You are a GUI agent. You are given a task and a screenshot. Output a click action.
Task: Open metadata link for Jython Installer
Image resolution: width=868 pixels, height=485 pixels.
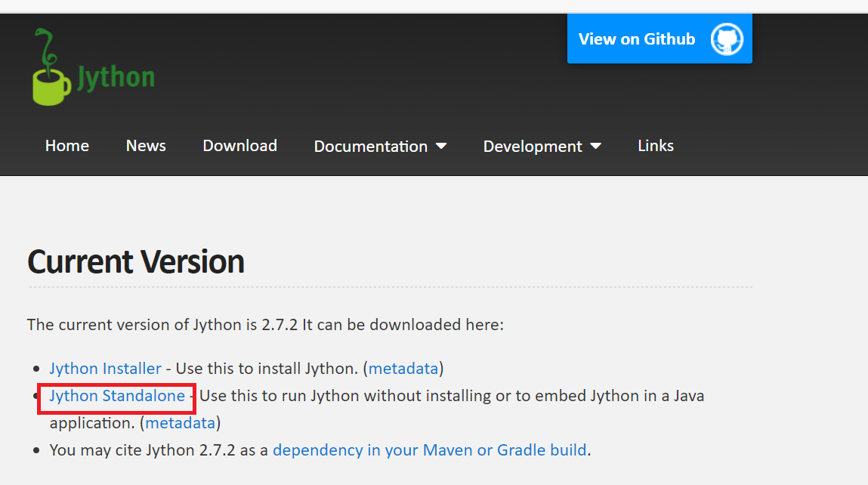tap(403, 369)
